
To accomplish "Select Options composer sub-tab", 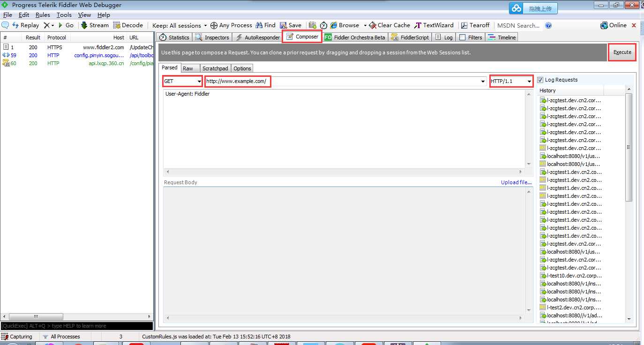I will 242,68.
